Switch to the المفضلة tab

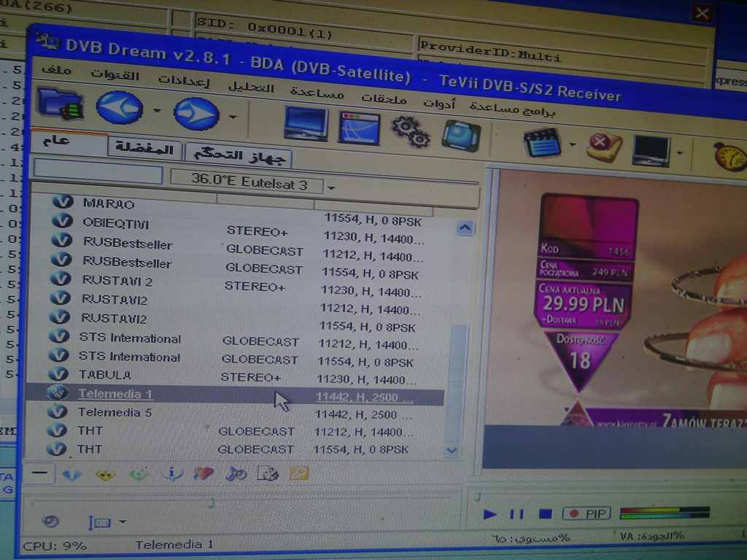click(x=144, y=149)
